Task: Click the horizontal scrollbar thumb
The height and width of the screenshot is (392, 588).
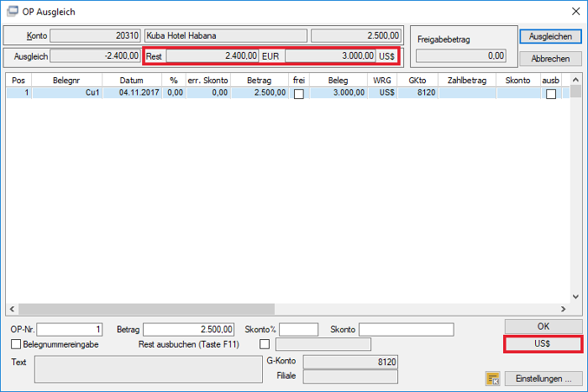Action: tap(147, 309)
